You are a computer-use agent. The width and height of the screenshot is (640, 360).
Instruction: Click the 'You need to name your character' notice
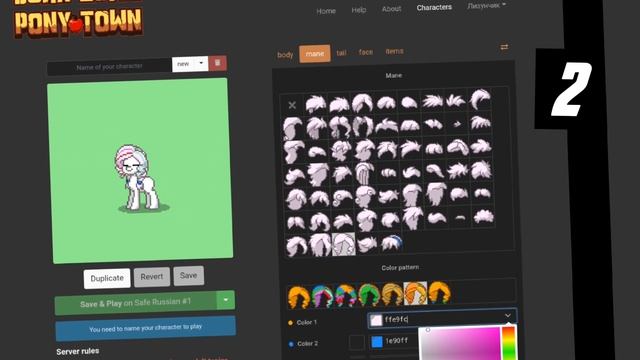coord(145,328)
